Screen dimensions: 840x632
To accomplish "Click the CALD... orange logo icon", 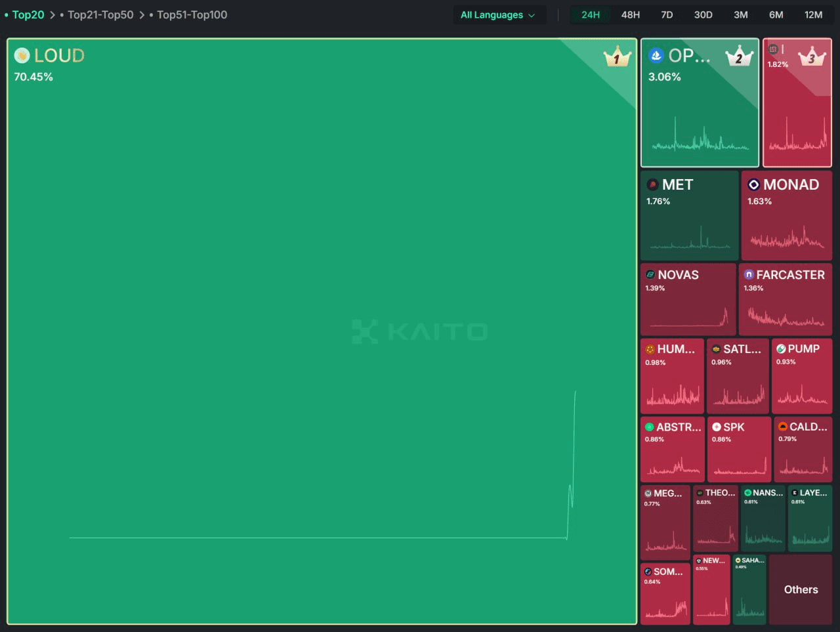I will [x=783, y=427].
